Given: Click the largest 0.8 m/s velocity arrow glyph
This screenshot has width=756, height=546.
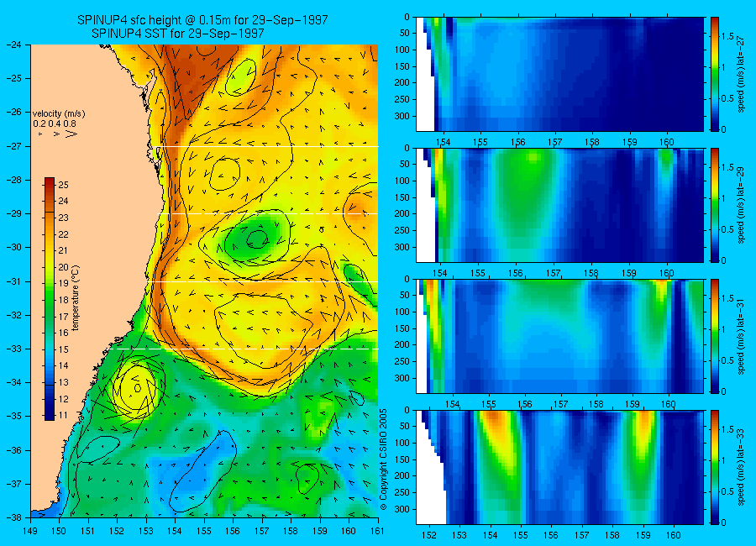Looking at the screenshot, I should click(x=71, y=134).
